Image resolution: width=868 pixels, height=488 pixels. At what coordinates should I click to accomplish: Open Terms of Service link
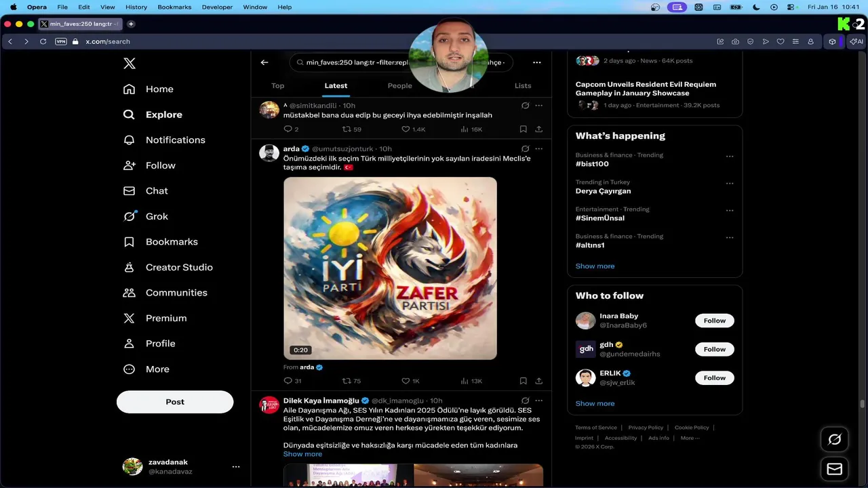596,428
